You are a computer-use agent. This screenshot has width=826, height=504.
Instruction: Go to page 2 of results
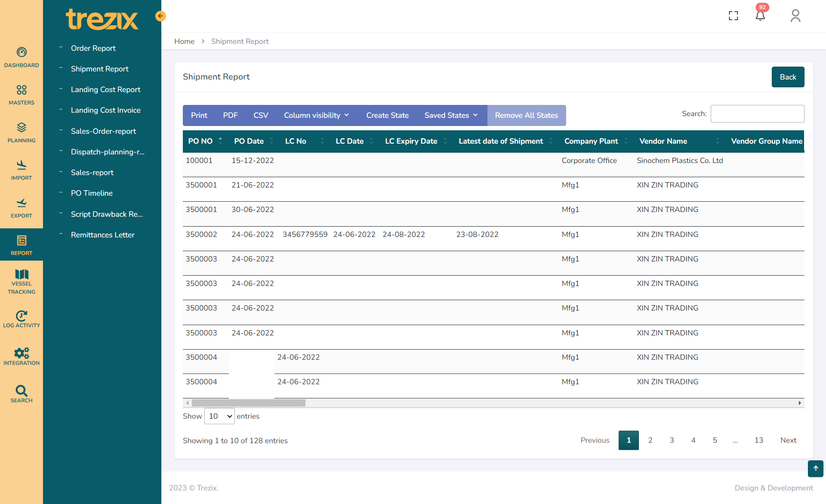coord(650,440)
